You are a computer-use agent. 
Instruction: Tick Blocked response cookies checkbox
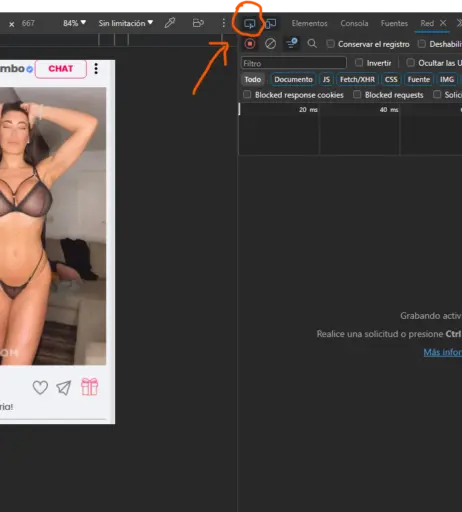(247, 95)
